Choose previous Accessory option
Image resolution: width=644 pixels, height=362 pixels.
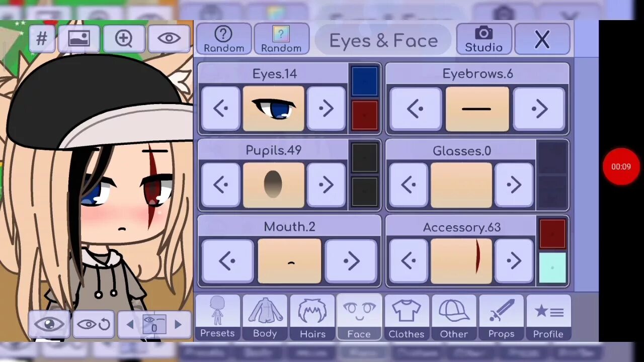coord(409,261)
